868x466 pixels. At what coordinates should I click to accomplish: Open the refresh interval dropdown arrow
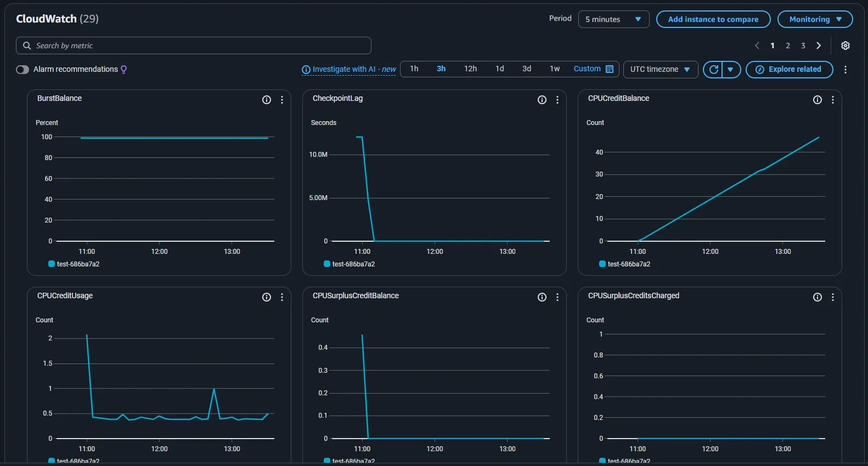click(x=731, y=70)
